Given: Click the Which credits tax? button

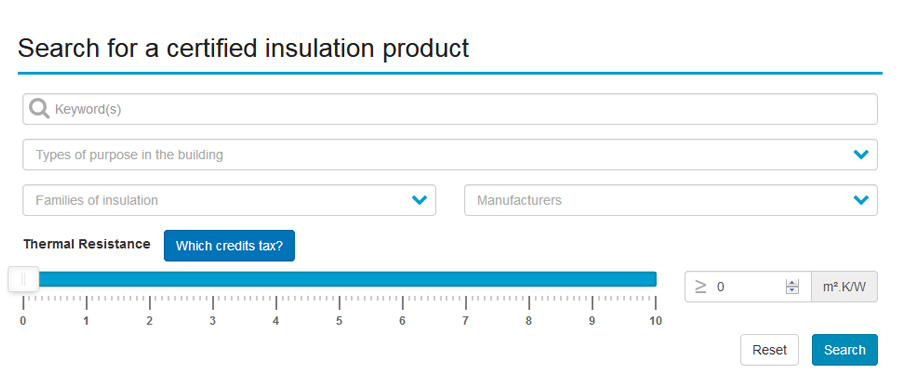Looking at the screenshot, I should point(229,246).
